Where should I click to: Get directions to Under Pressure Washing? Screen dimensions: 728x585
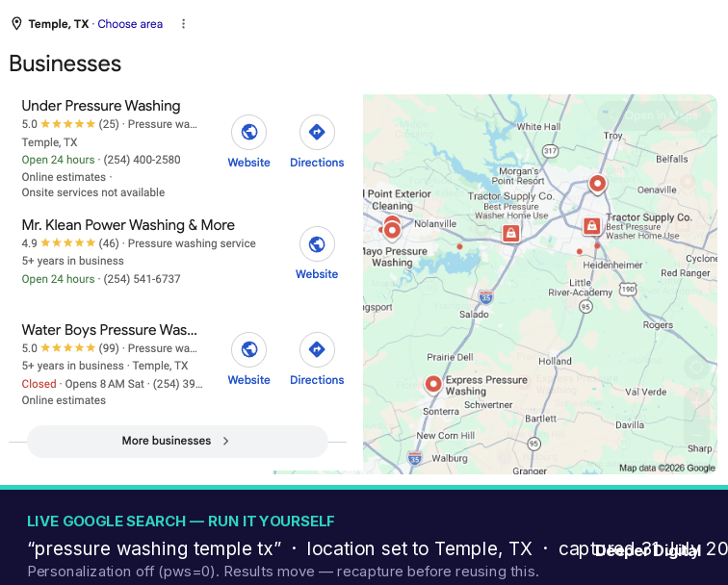tap(317, 132)
